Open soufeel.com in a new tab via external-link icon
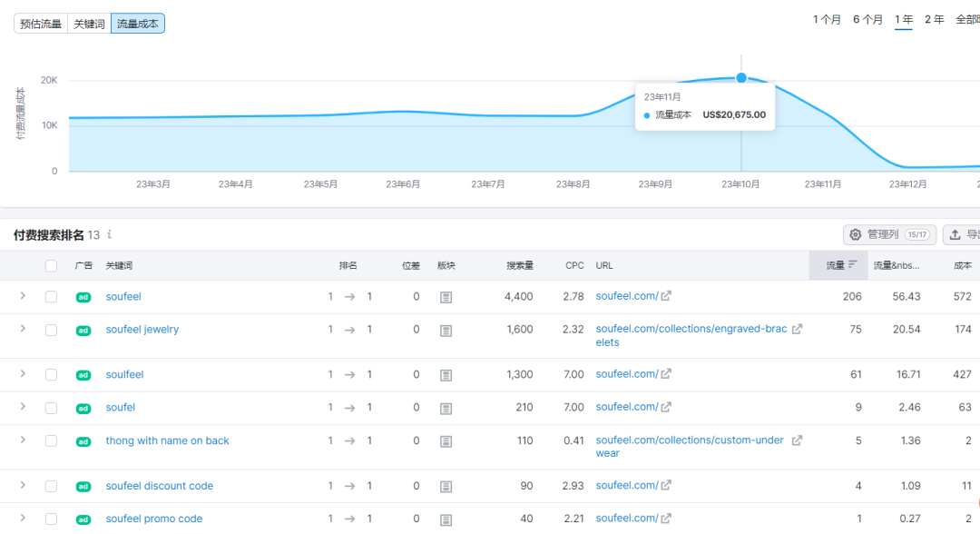The image size is (980, 534). (x=666, y=296)
